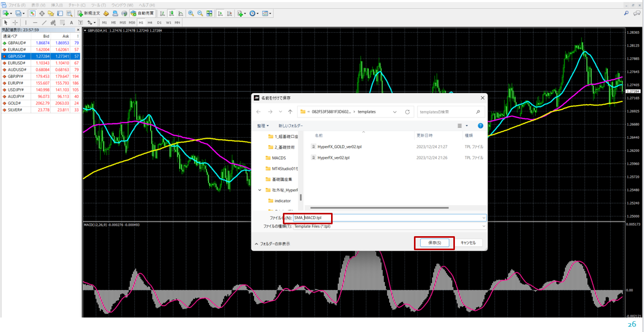Select the text label A tool
This screenshot has height=332, width=644.
coord(71,23)
